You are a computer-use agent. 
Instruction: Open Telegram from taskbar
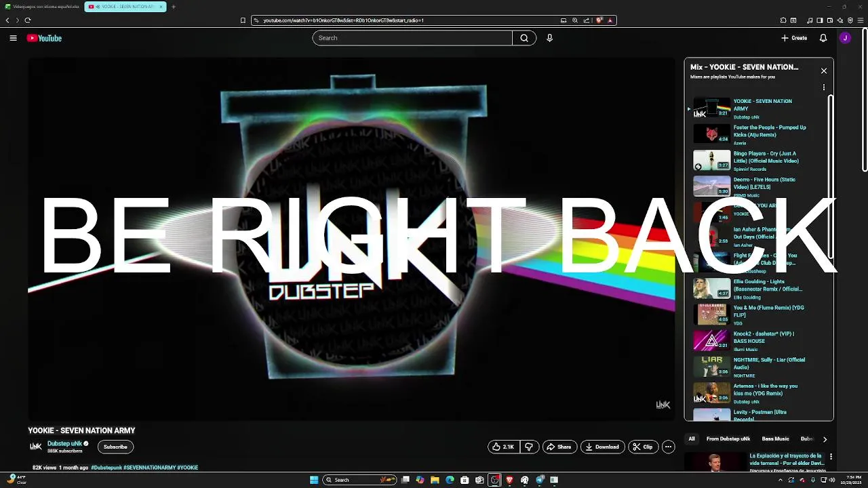point(540,480)
